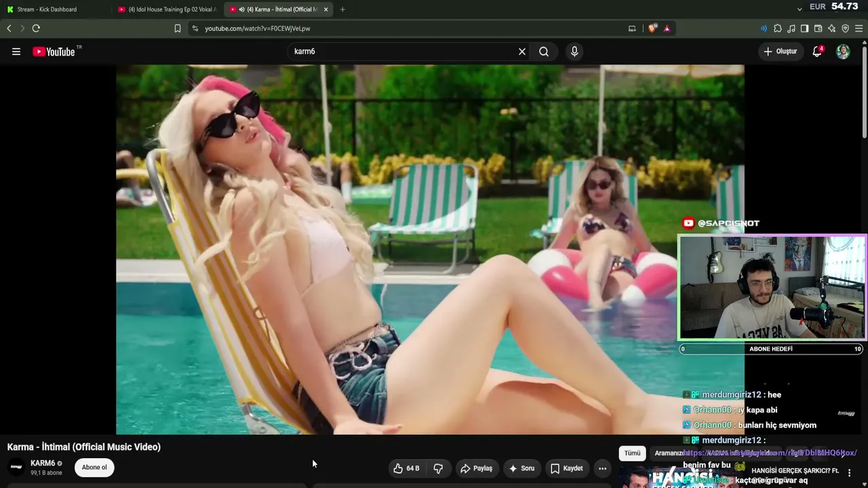Screen dimensions: 868x488
Task: Open Leo AI sparkle icon
Action: tap(831, 28)
